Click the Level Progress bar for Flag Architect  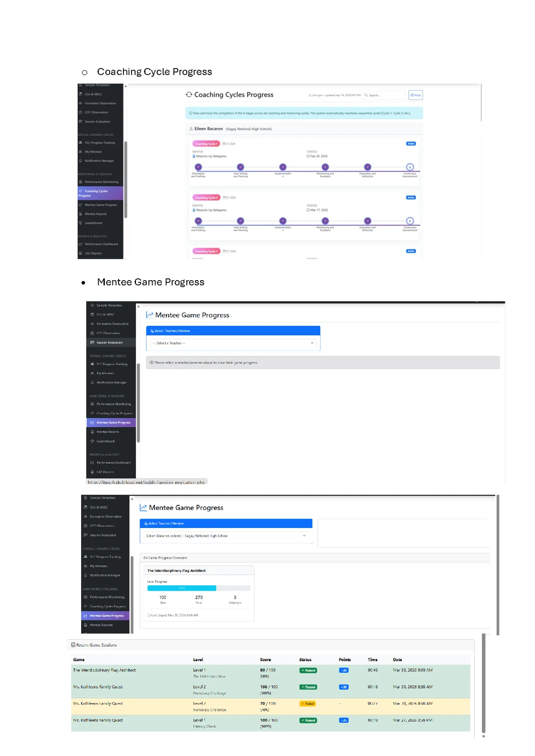[x=199, y=588]
